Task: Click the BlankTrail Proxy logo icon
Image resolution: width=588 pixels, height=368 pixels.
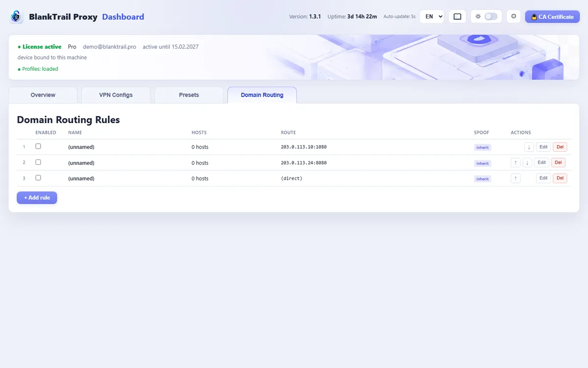Action: pos(16,17)
